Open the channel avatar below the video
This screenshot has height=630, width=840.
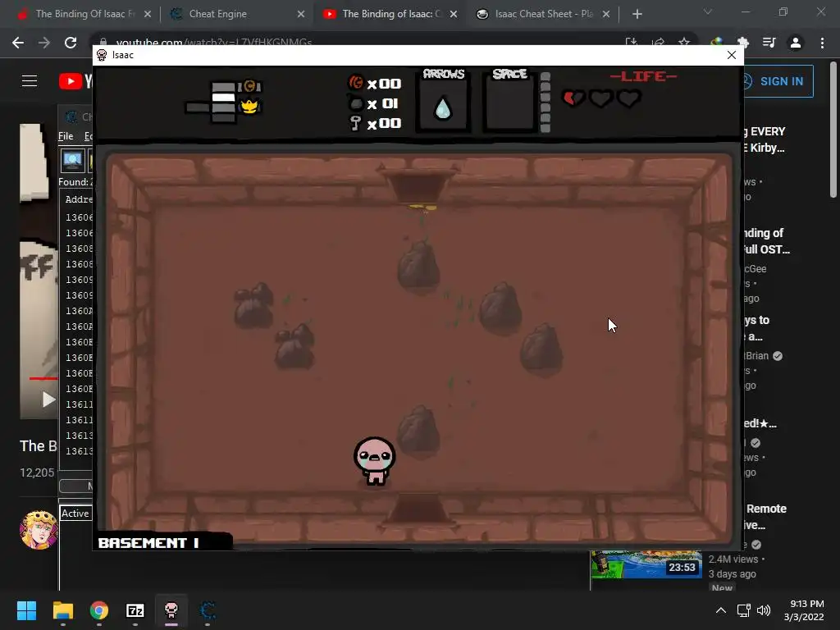click(x=38, y=530)
